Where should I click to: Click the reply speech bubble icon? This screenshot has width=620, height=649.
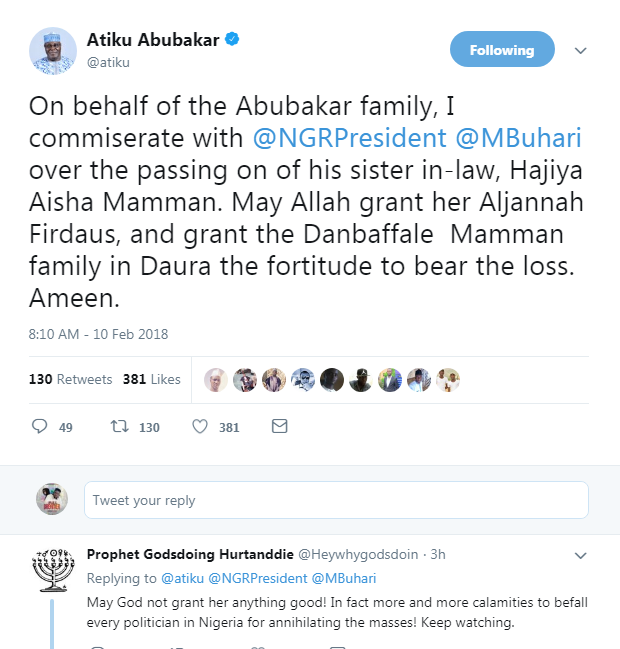(x=40, y=427)
